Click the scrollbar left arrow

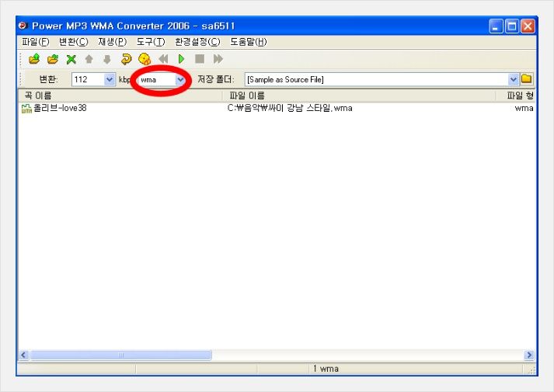(x=23, y=355)
